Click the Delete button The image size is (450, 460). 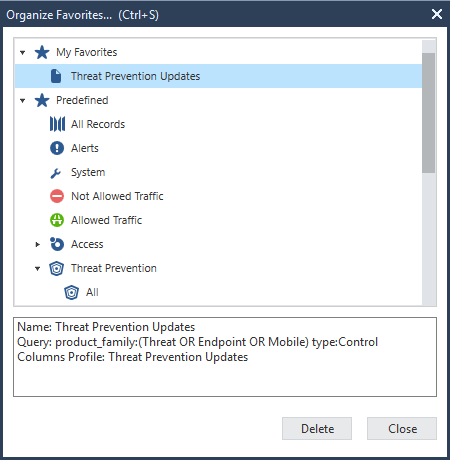coord(317,428)
